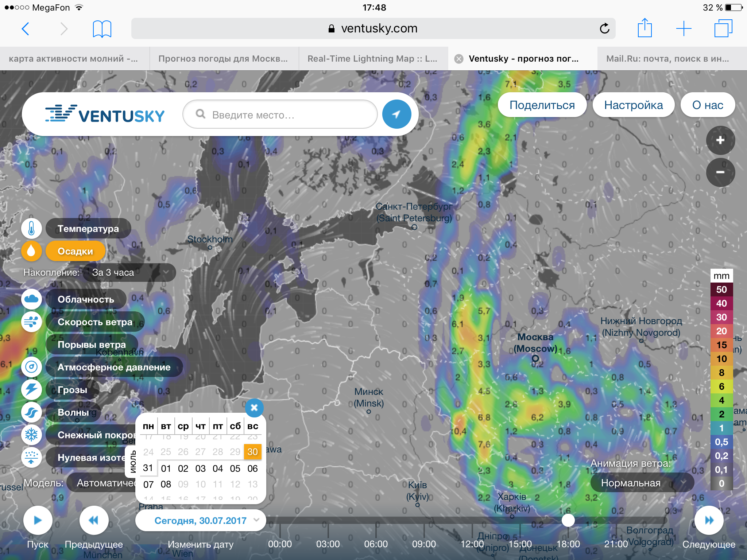Image resolution: width=747 pixels, height=560 pixels.
Task: Open a new Safari tab with plus icon
Action: point(684,28)
